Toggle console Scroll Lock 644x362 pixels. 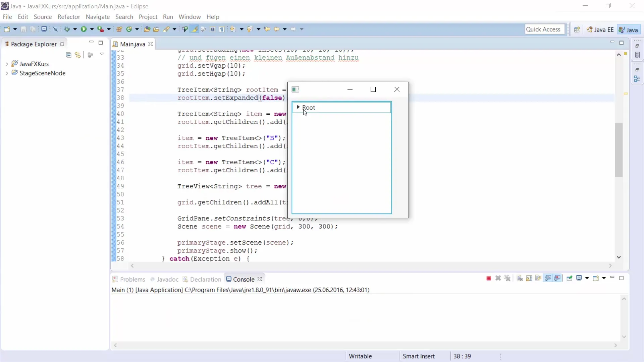529,278
